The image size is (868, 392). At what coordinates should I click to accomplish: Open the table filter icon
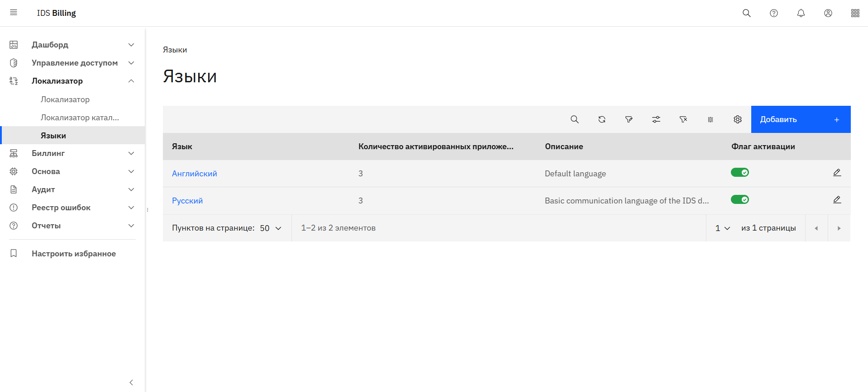pyautogui.click(x=629, y=119)
